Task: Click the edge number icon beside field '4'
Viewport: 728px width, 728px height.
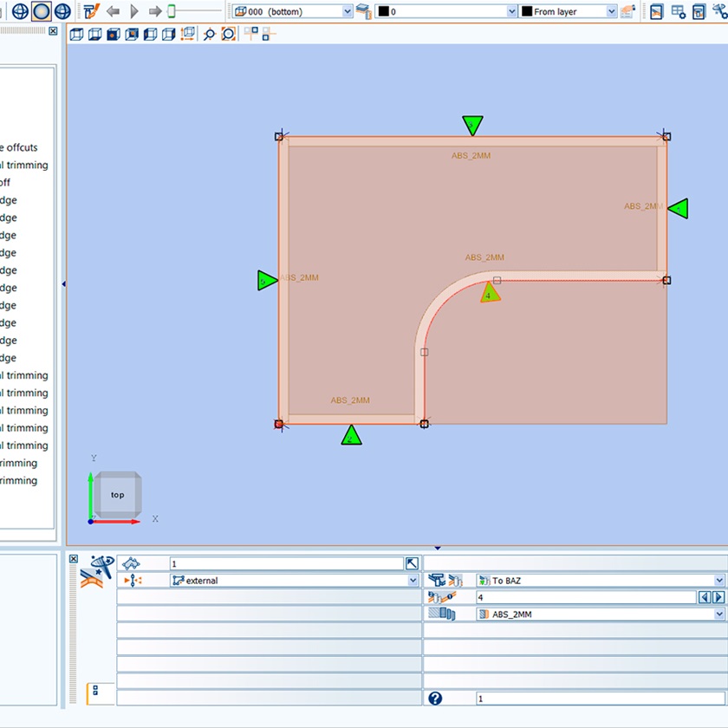Action: (x=442, y=597)
